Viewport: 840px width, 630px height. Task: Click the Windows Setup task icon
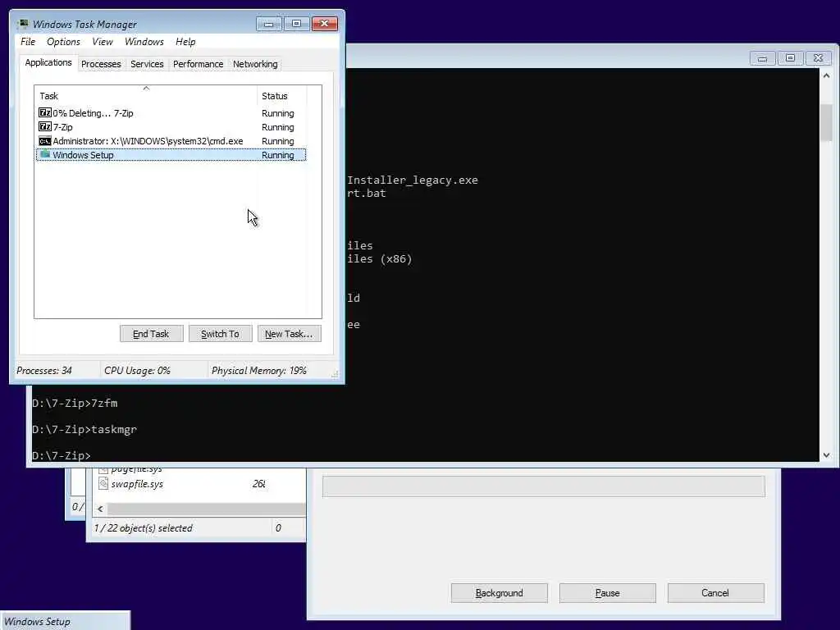click(x=45, y=154)
